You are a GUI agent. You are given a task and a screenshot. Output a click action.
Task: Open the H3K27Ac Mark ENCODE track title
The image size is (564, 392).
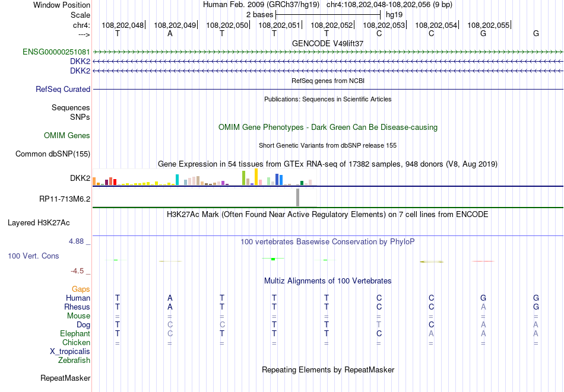[x=328, y=215]
